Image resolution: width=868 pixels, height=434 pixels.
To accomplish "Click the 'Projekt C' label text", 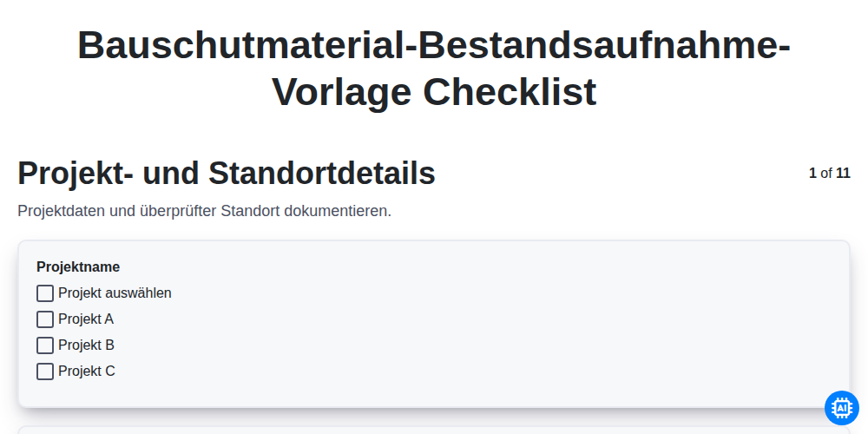I will click(86, 371).
